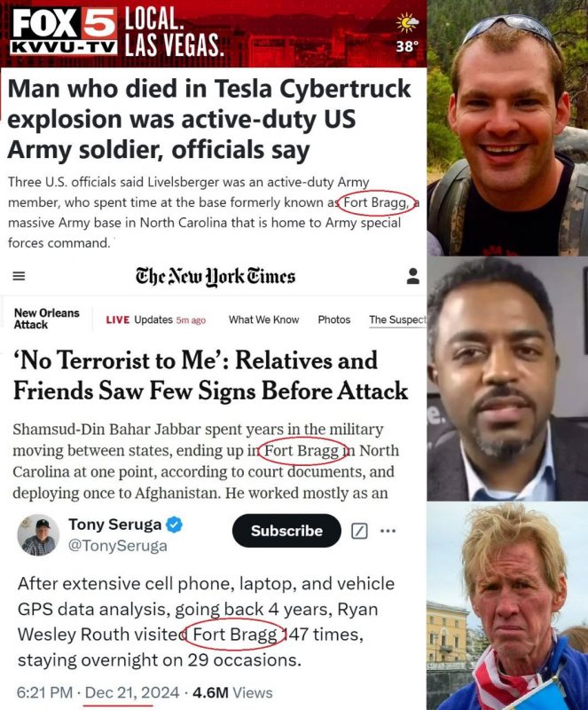
Task: Click the blue verified badge beside Tony Seruga
Action: 176,525
